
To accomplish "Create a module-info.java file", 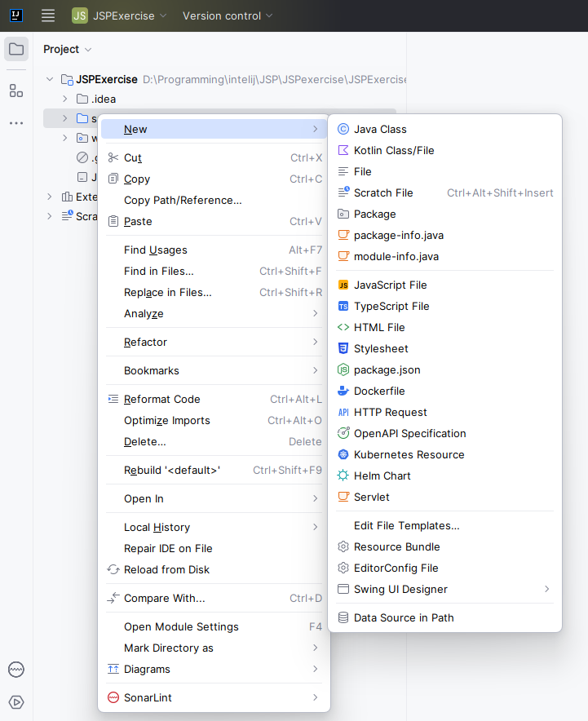I will (x=444, y=256).
